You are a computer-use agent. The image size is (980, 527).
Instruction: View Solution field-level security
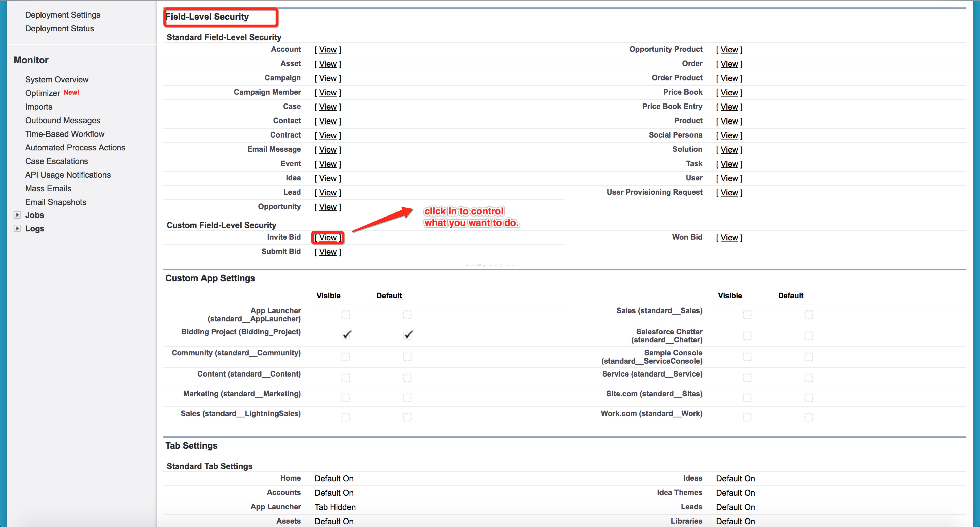click(x=729, y=150)
